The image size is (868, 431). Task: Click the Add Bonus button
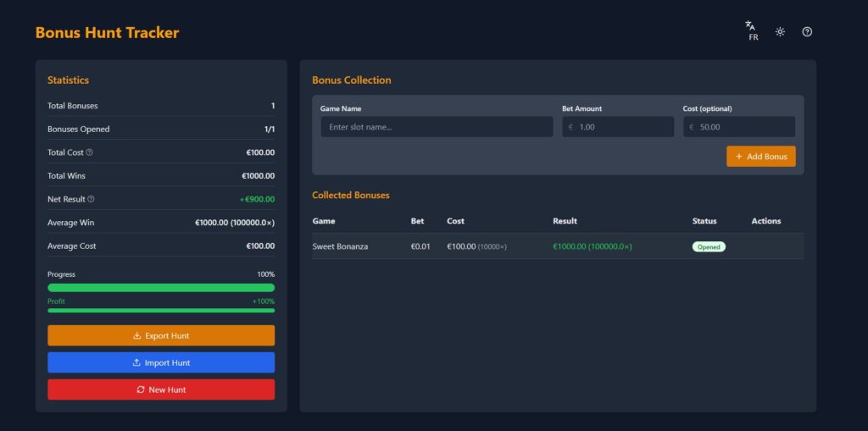pos(761,156)
